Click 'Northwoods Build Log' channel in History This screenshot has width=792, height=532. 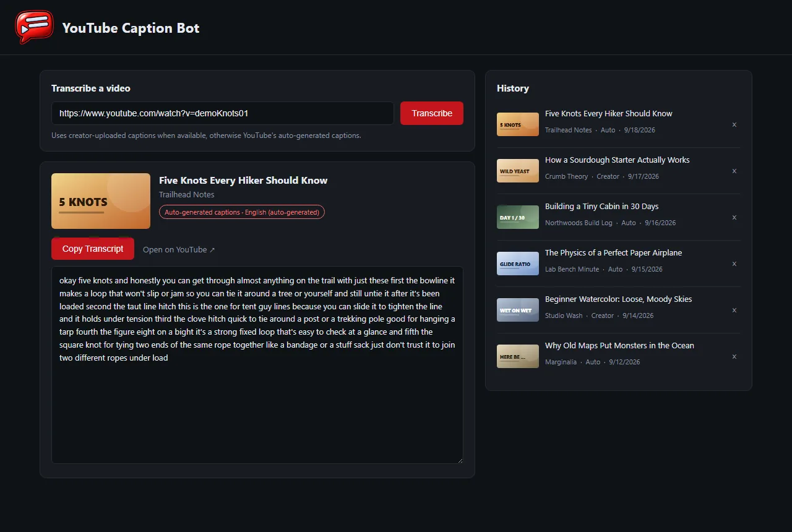[x=579, y=223]
